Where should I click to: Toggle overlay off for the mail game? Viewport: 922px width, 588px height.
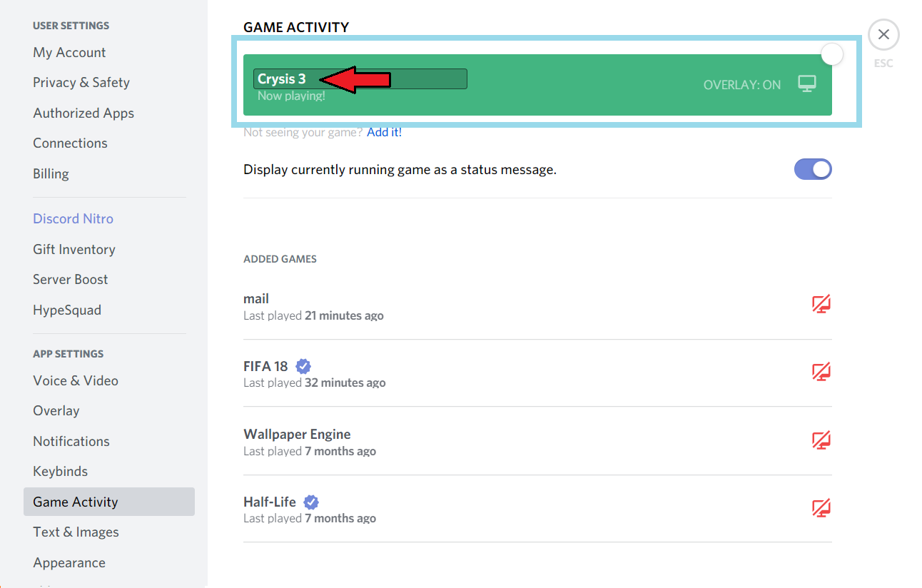click(821, 304)
